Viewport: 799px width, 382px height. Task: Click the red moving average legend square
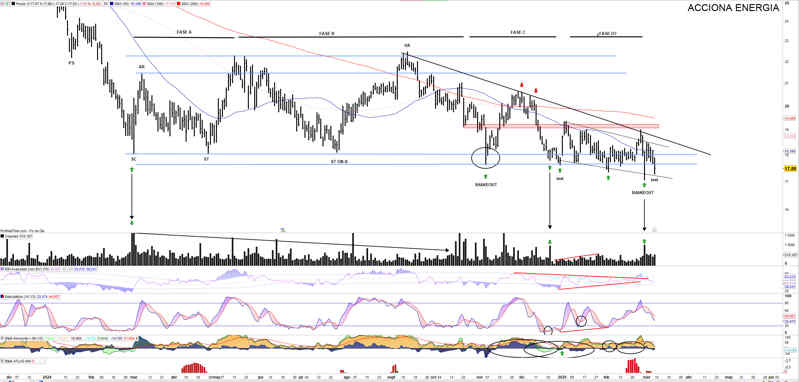[x=179, y=4]
